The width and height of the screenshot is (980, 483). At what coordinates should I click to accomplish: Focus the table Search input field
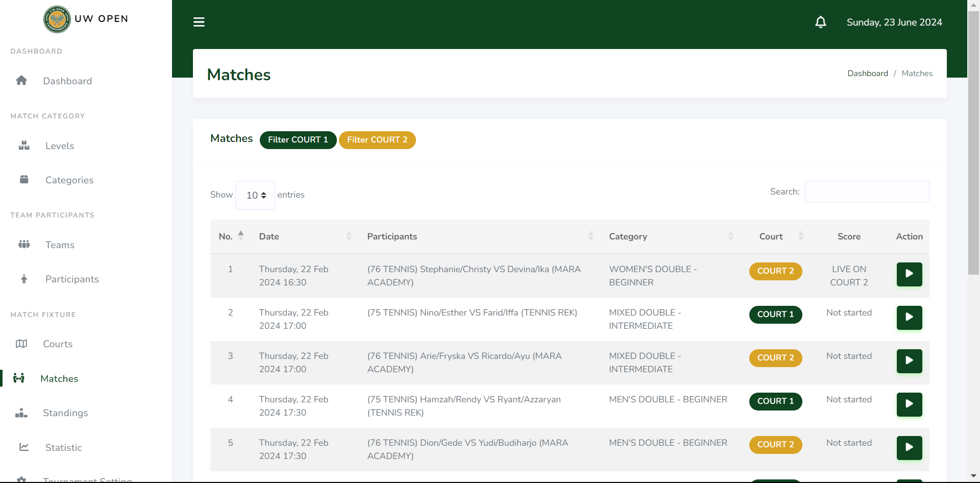[x=867, y=191]
